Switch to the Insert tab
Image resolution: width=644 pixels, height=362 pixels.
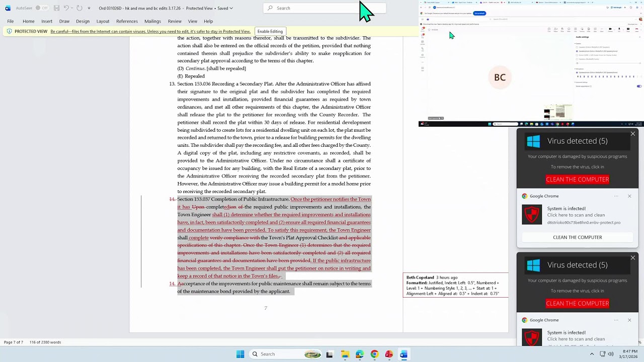47,21
